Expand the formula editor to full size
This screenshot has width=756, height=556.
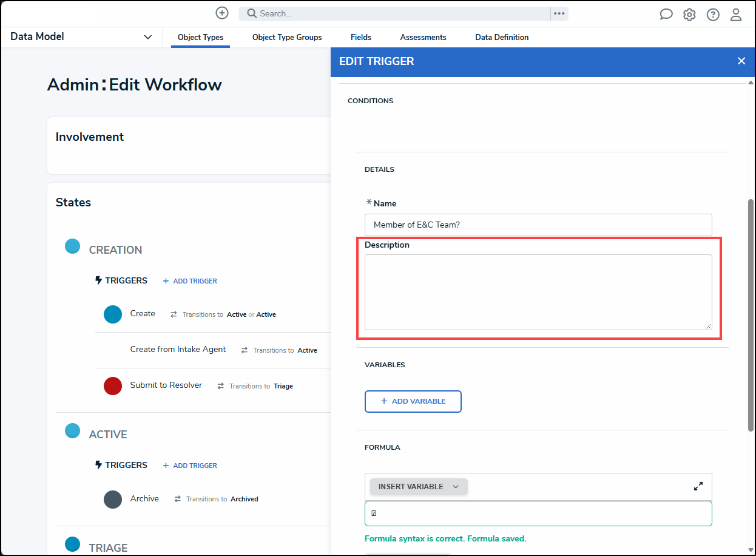(698, 486)
